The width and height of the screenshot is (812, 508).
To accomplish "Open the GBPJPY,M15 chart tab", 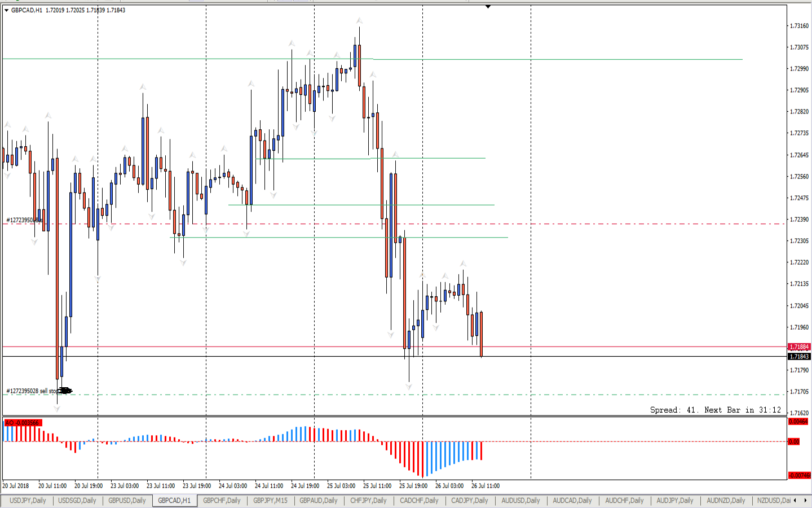I will tap(270, 501).
